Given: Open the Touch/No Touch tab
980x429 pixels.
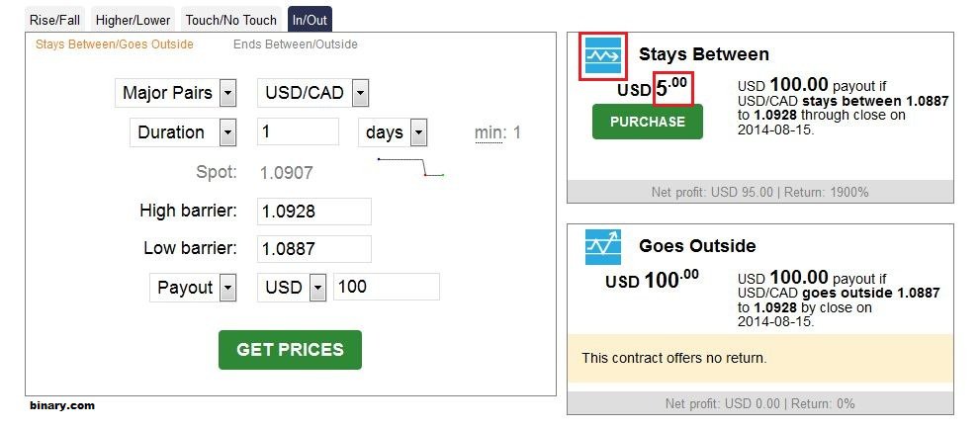Looking at the screenshot, I should coord(230,20).
